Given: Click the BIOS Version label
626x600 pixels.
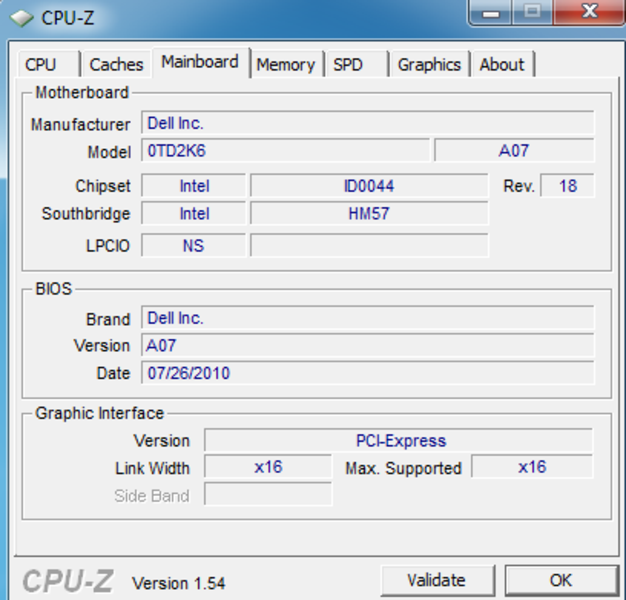Looking at the screenshot, I should coord(102,346).
